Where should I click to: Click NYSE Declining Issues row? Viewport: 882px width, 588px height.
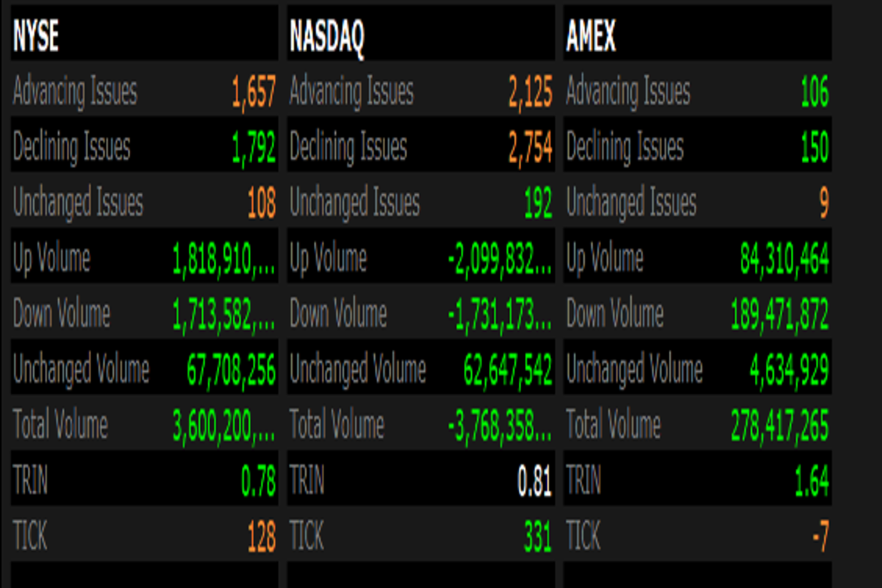[144, 148]
